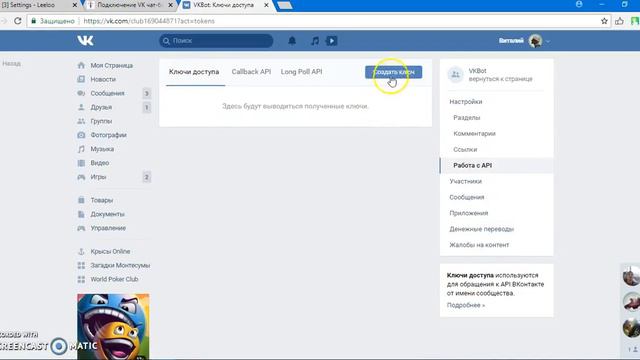Launch Крысы Online app link
The width and height of the screenshot is (640, 360).
110,251
